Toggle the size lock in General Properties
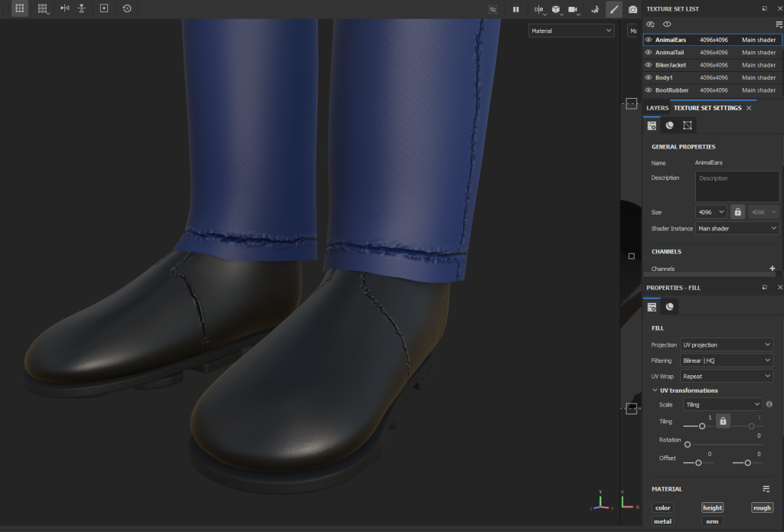 (737, 212)
